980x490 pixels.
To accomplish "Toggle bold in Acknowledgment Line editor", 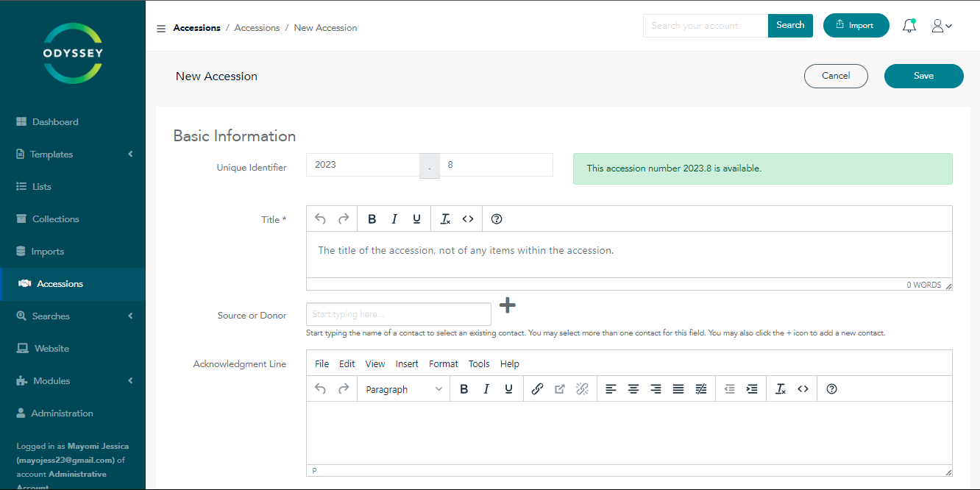I will tap(464, 389).
